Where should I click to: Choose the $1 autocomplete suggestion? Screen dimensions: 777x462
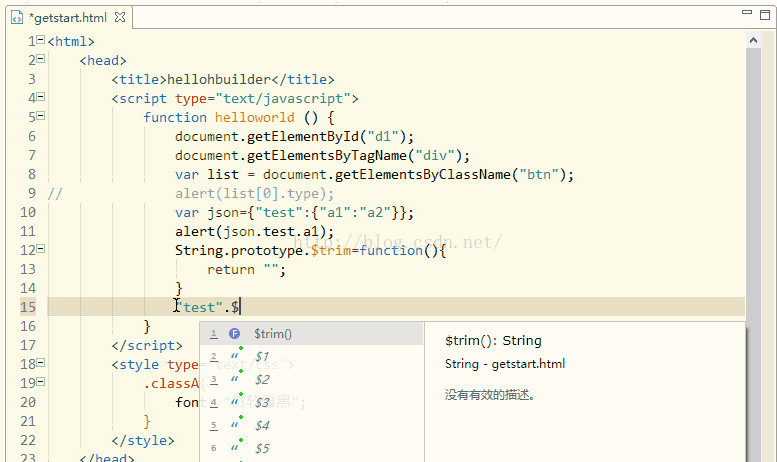[312, 356]
